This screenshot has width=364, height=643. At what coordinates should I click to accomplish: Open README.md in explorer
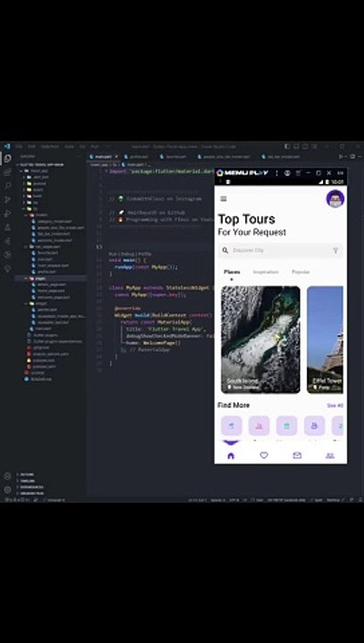[x=37, y=380]
